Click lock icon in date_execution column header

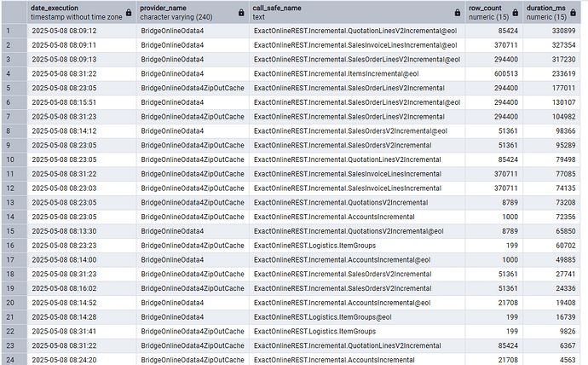click(x=129, y=13)
